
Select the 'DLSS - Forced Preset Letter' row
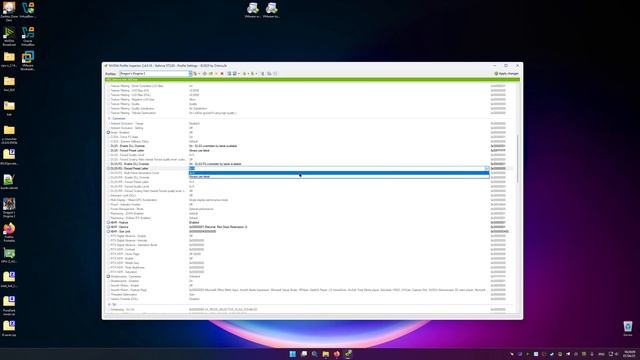click(x=310, y=150)
